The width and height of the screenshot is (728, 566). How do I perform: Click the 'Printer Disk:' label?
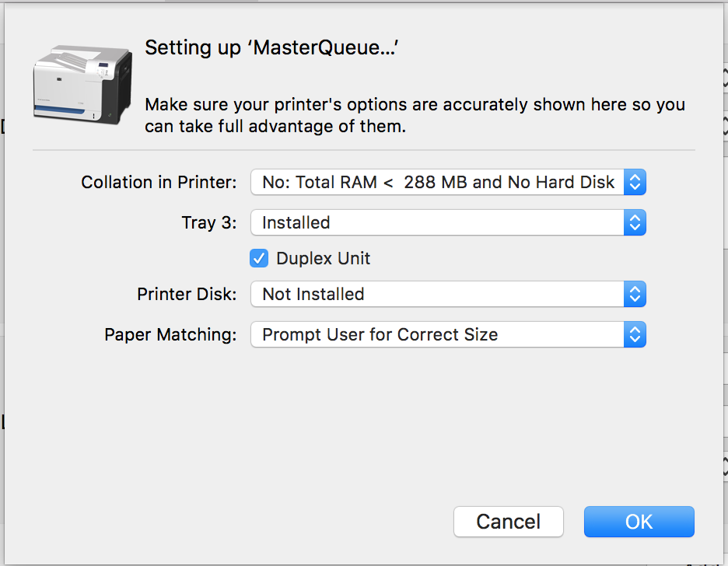187,294
